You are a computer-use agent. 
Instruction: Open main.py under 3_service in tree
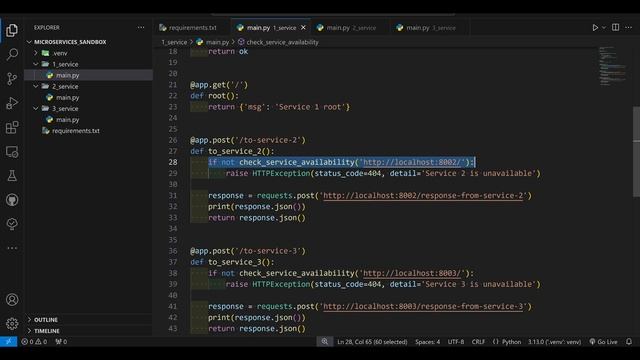88,120
